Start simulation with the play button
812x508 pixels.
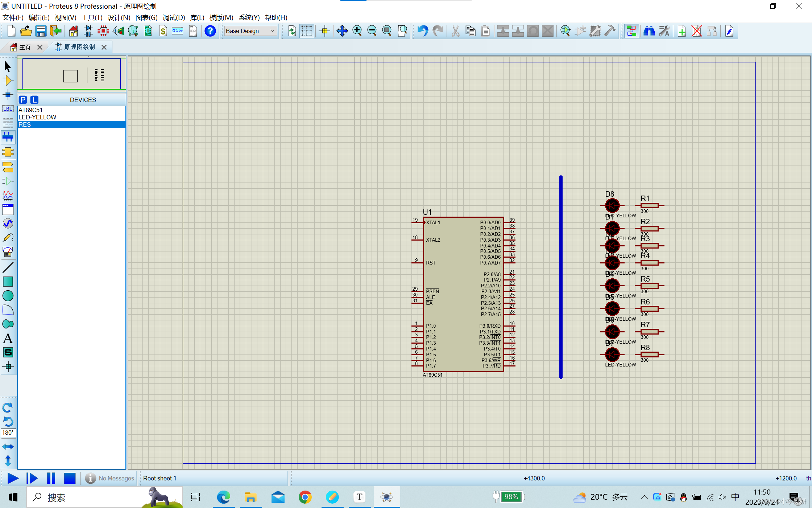(x=13, y=478)
